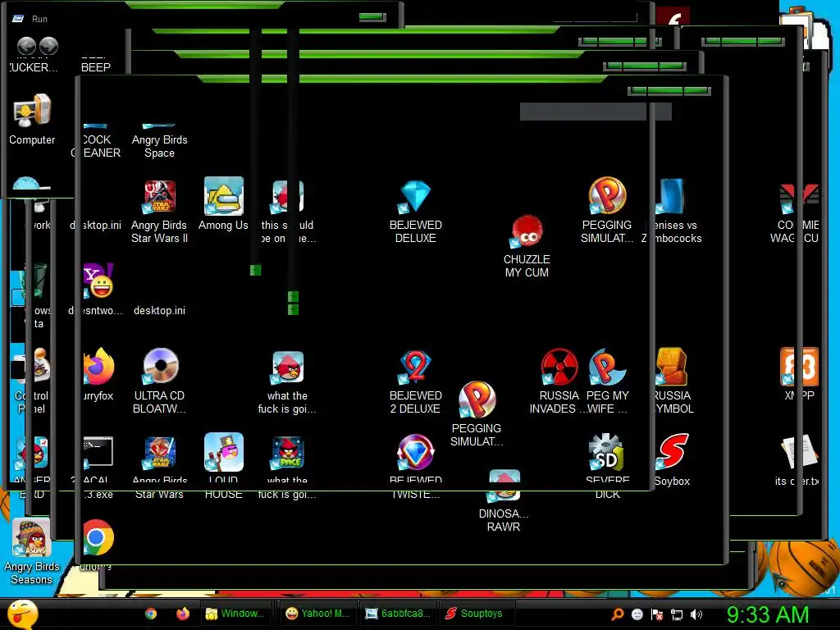Click the Run window title text

point(39,19)
